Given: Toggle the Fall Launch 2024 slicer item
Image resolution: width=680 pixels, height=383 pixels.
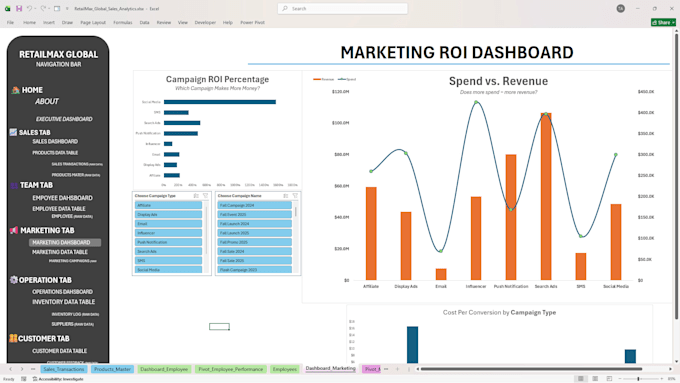Looking at the screenshot, I should click(255, 224).
